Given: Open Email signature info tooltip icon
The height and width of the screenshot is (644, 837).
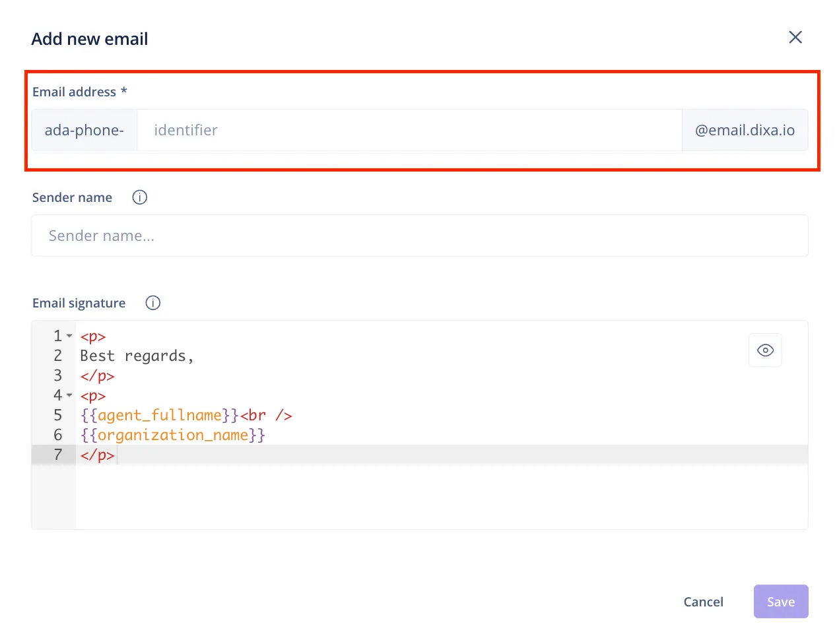Looking at the screenshot, I should (153, 303).
